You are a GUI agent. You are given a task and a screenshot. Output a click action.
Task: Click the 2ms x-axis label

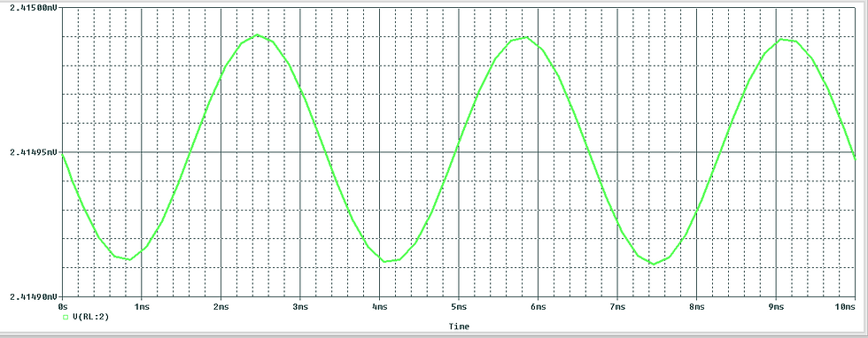coord(221,306)
